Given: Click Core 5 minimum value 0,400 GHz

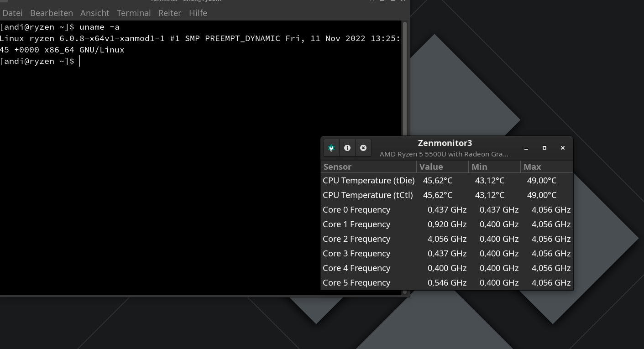Looking at the screenshot, I should 499,283.
